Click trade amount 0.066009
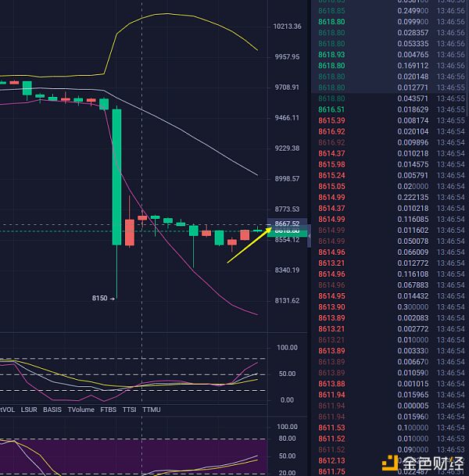Viewport: 469px width, 476px height. [413, 252]
